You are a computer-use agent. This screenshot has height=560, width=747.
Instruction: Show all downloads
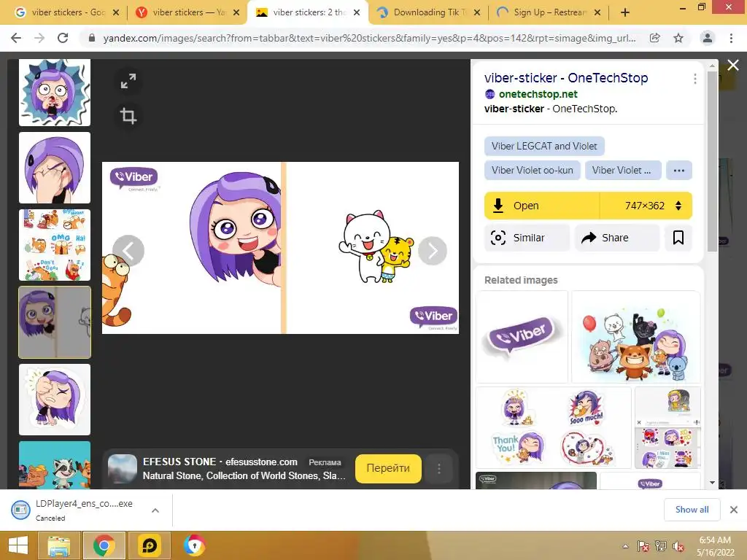[x=692, y=510]
